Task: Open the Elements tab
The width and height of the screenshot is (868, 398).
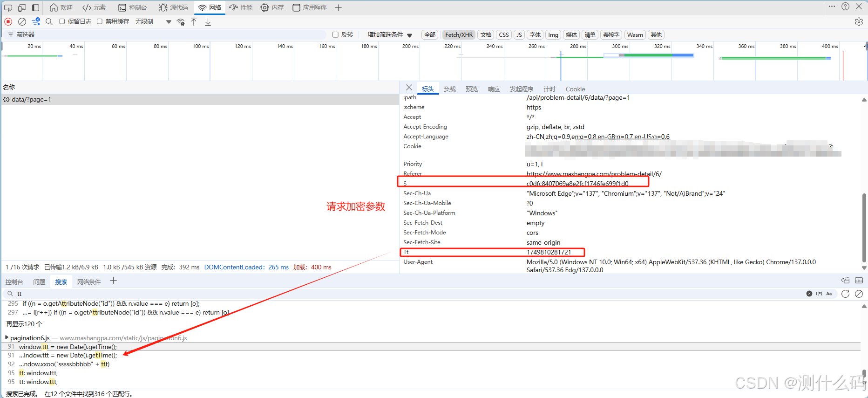Action: click(x=94, y=7)
